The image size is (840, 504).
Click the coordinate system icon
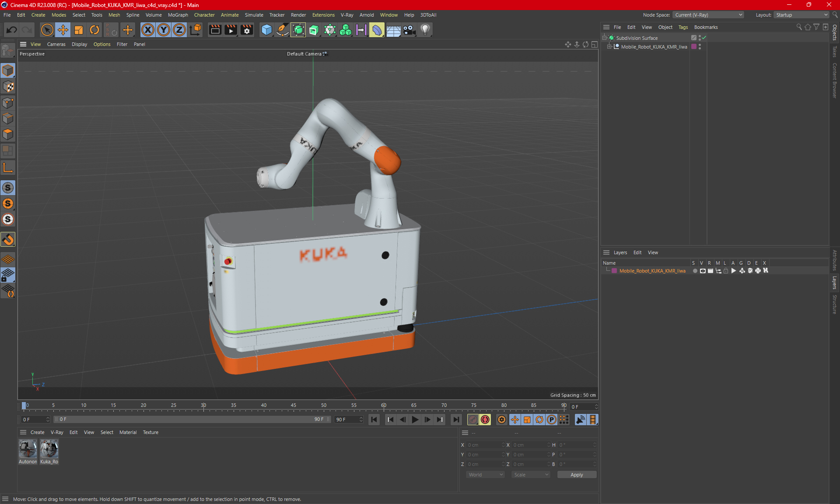point(196,30)
